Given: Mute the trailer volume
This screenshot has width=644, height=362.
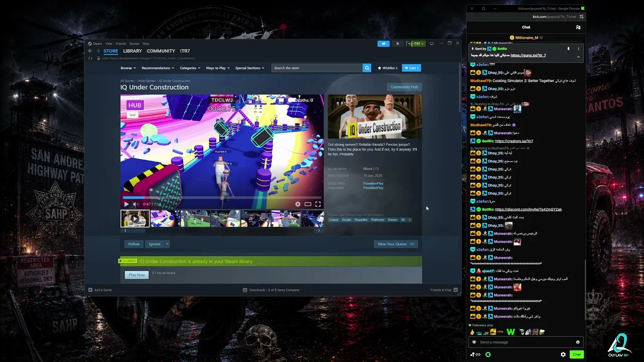Looking at the screenshot, I should click(x=136, y=204).
